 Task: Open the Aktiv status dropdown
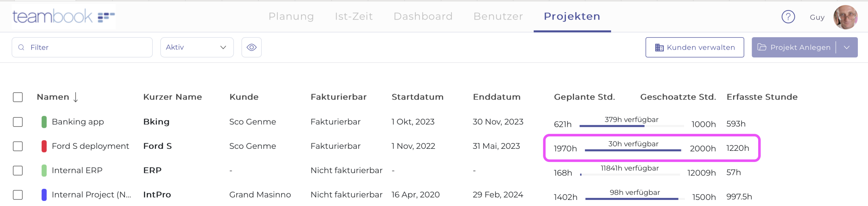pyautogui.click(x=197, y=47)
